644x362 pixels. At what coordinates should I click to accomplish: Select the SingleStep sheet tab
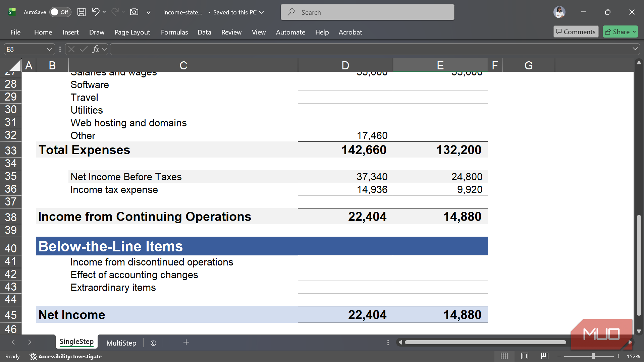76,342
